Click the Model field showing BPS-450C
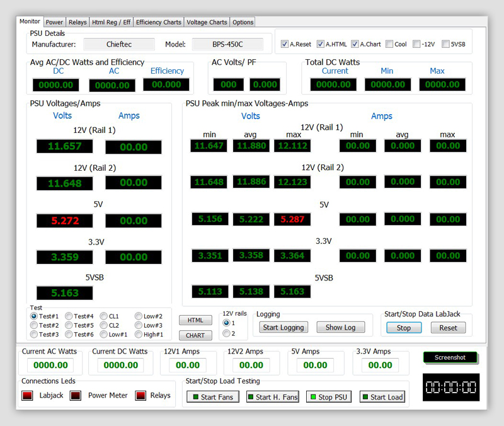Image resolution: width=504 pixels, height=426 pixels. coord(227,44)
